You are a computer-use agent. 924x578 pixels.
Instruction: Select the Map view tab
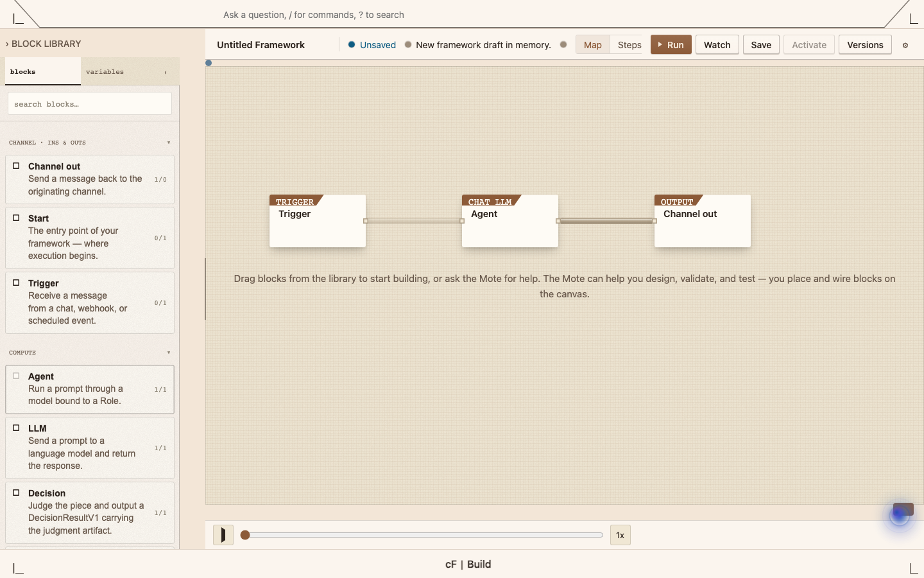point(593,45)
